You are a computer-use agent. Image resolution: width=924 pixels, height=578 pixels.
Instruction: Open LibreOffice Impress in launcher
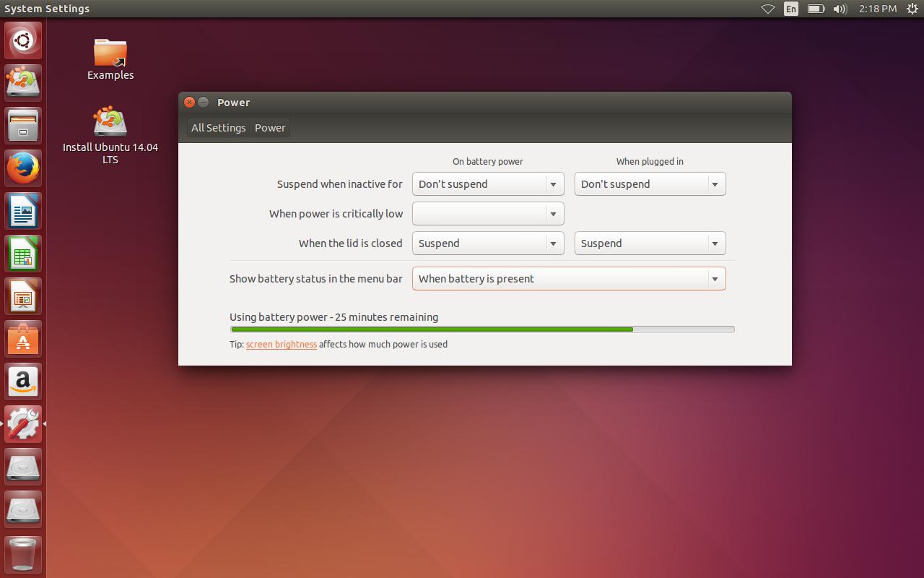(23, 296)
